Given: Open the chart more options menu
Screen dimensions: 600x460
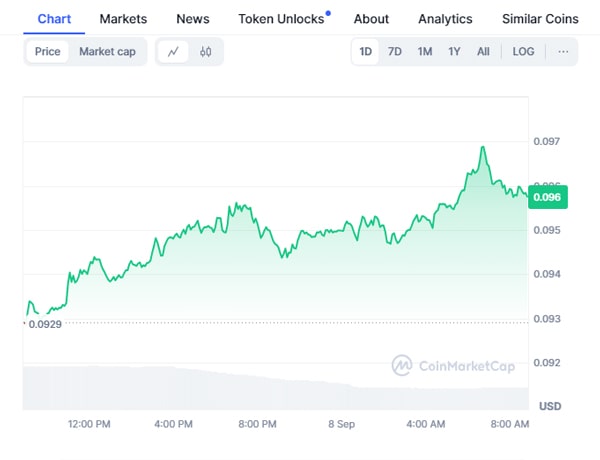Looking at the screenshot, I should 563,52.
